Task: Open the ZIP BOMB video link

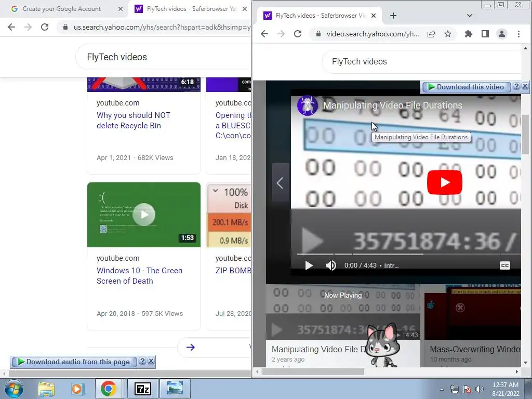Action: pyautogui.click(x=233, y=271)
